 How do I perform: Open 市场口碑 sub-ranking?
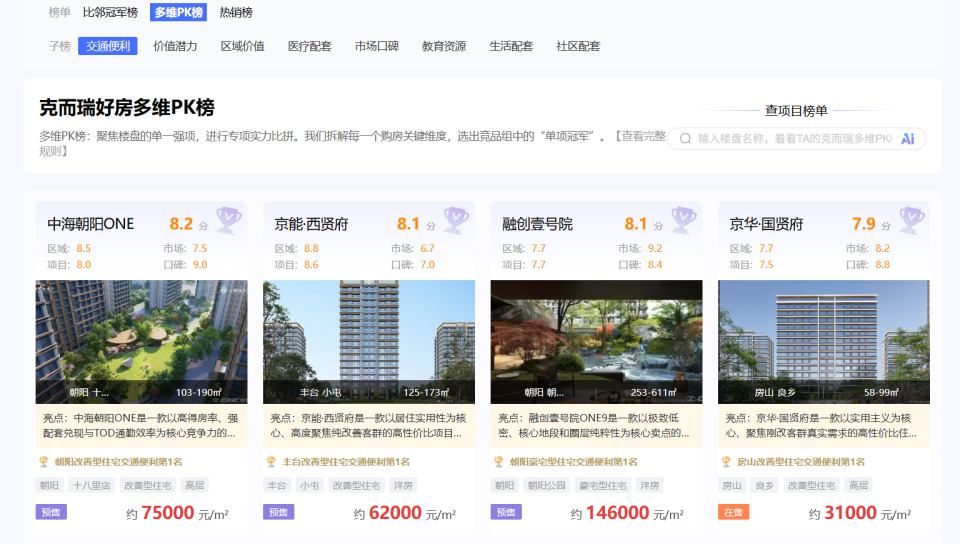pyautogui.click(x=377, y=46)
